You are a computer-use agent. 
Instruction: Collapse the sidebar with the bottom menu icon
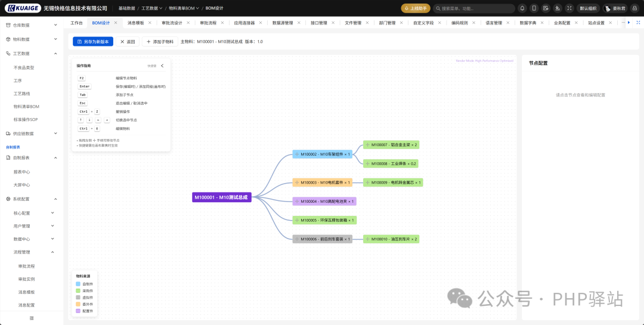[x=32, y=318]
